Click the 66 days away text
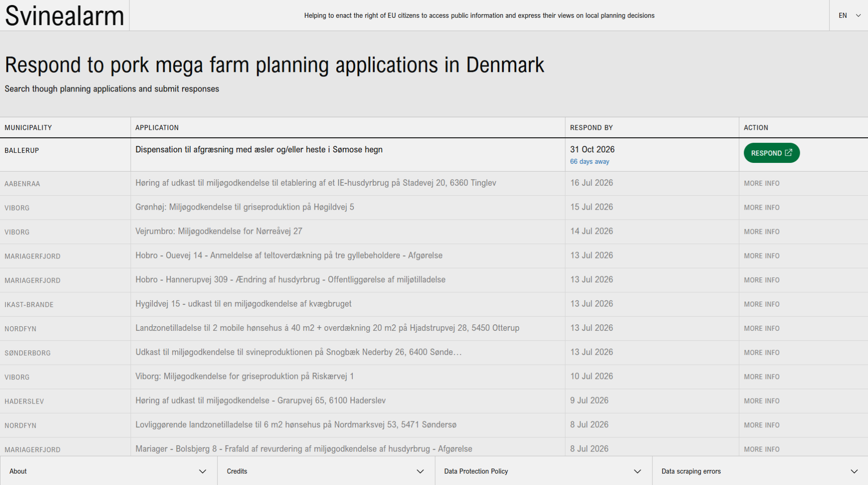 589,162
